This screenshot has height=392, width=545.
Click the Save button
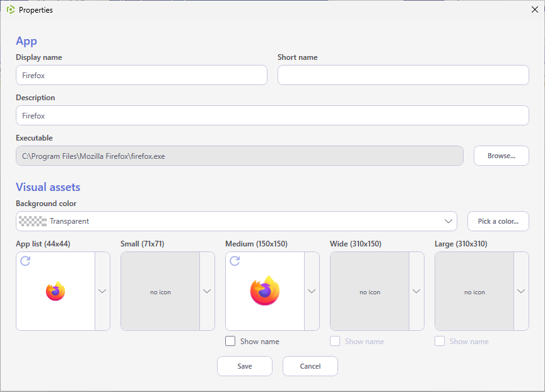(x=245, y=366)
